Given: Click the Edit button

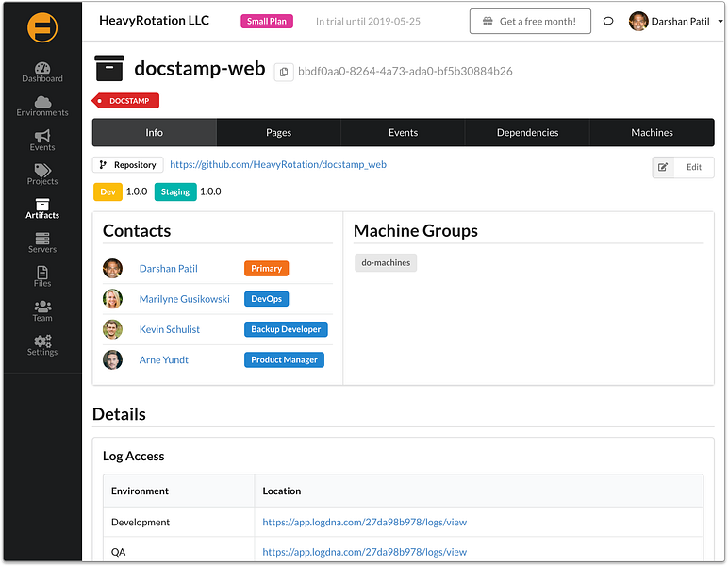Looking at the screenshot, I should [683, 167].
